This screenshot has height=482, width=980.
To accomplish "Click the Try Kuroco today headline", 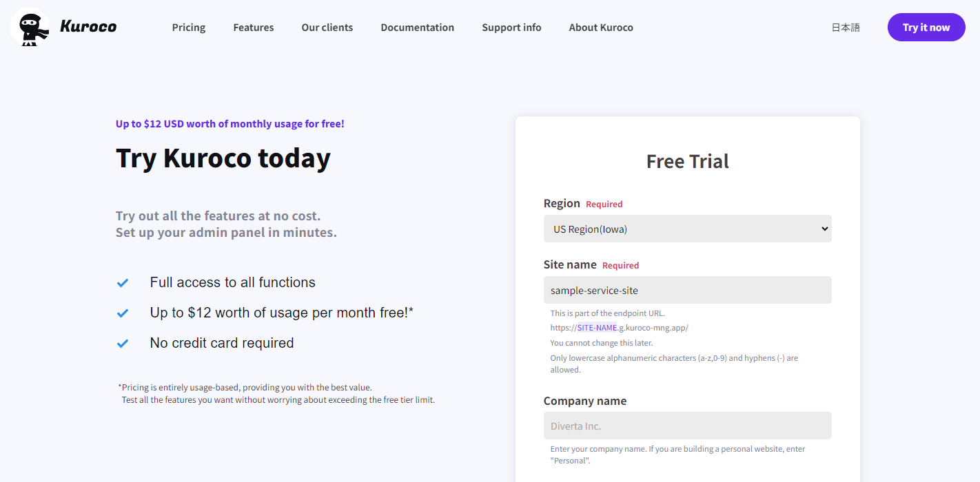I will (x=223, y=158).
